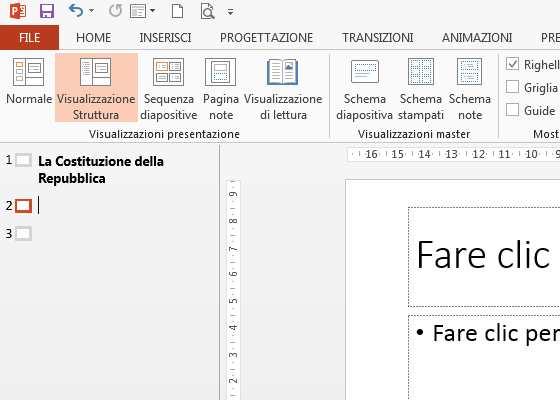Undo the last action
This screenshot has height=400, width=560.
[x=76, y=11]
